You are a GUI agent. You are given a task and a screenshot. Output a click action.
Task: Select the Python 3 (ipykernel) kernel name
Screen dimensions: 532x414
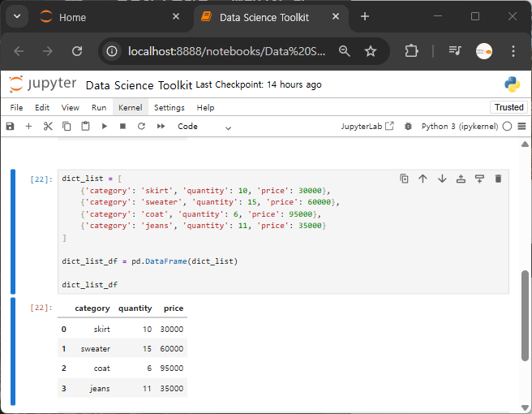(x=460, y=127)
